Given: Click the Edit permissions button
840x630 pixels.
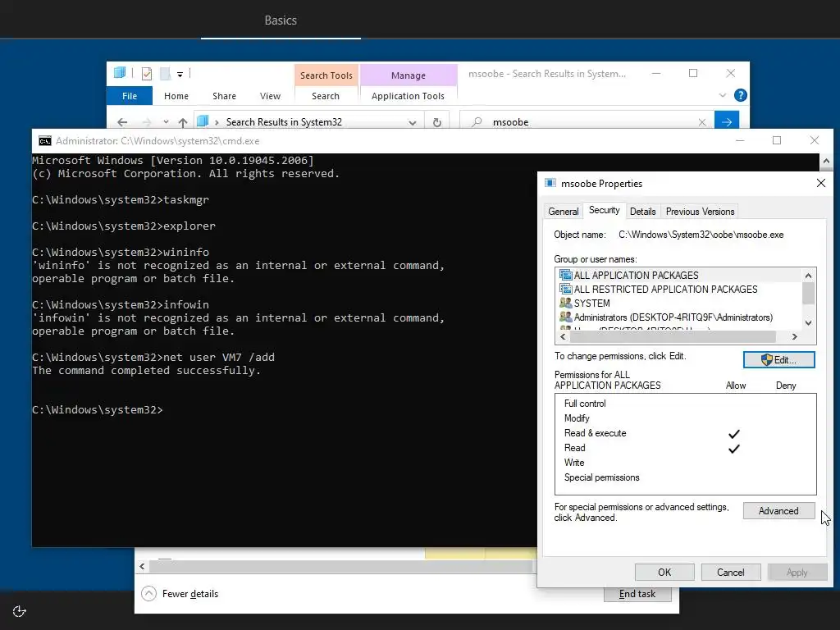Looking at the screenshot, I should (779, 360).
